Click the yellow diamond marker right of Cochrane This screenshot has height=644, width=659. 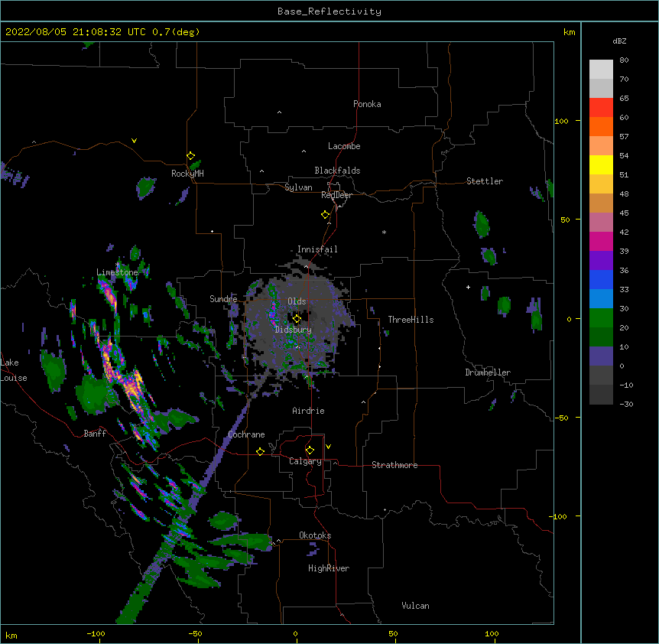pos(260,451)
